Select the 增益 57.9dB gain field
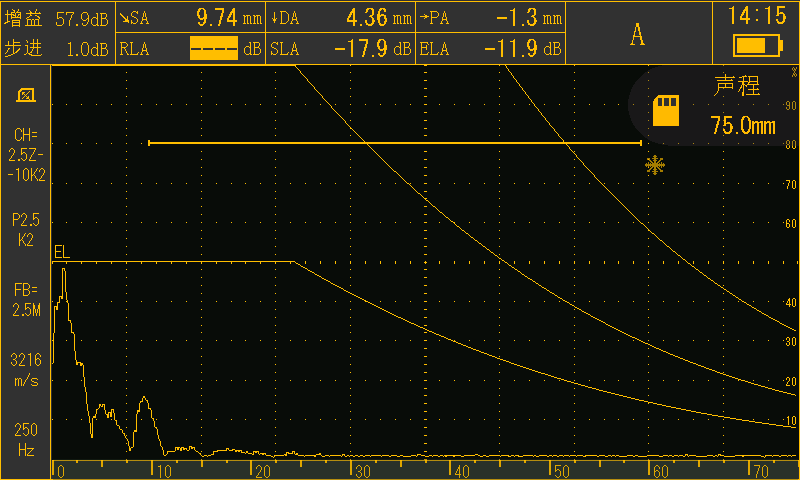800x480 pixels. tap(57, 19)
